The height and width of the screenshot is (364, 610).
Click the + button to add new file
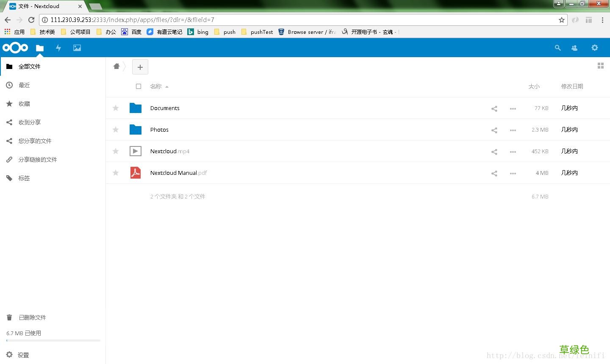140,67
